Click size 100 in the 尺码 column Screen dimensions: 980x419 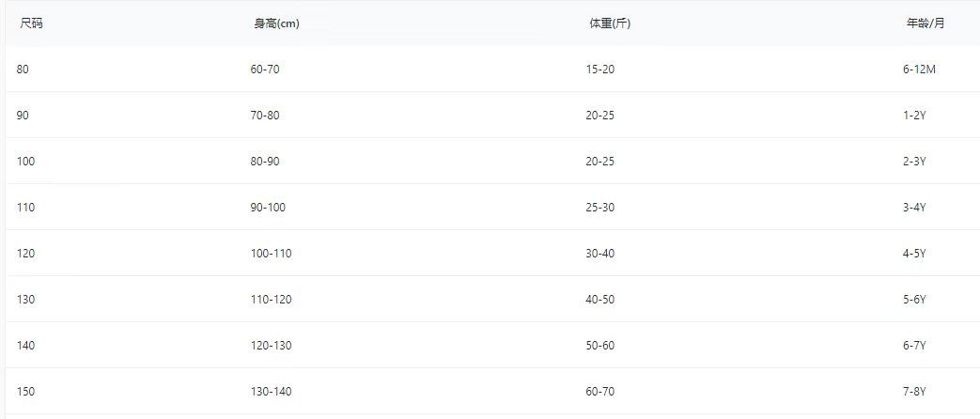click(25, 162)
